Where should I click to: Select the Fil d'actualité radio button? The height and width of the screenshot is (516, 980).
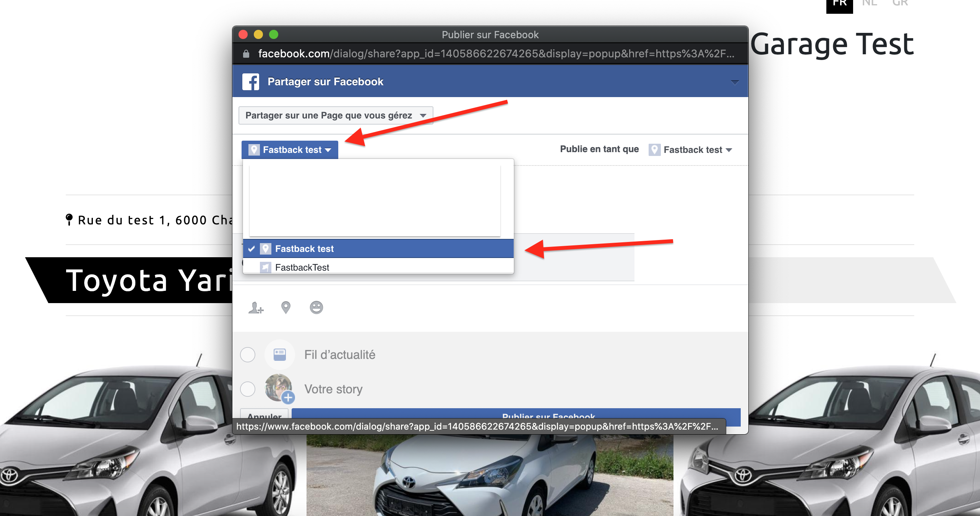248,355
